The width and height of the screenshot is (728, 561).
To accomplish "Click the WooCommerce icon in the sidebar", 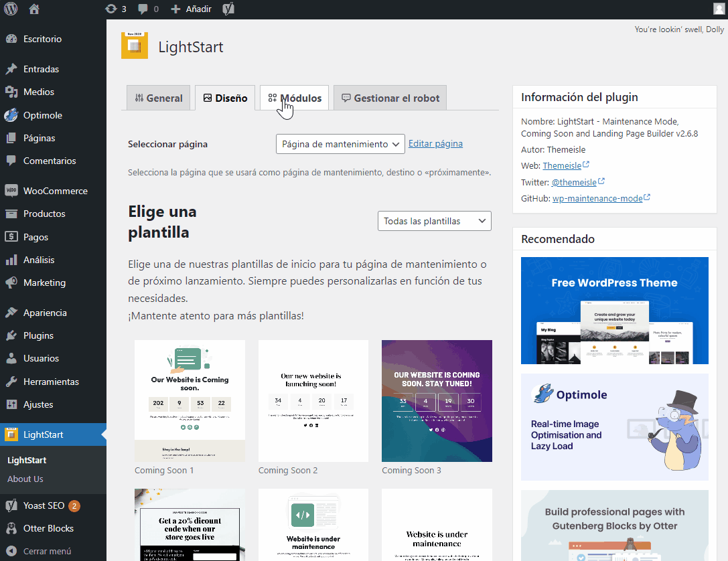I will click(x=11, y=191).
